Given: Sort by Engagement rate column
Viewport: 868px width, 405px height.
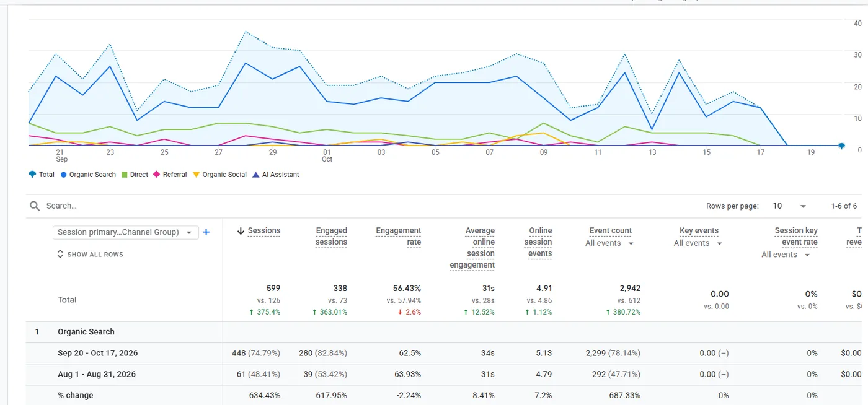Looking at the screenshot, I should coord(398,236).
